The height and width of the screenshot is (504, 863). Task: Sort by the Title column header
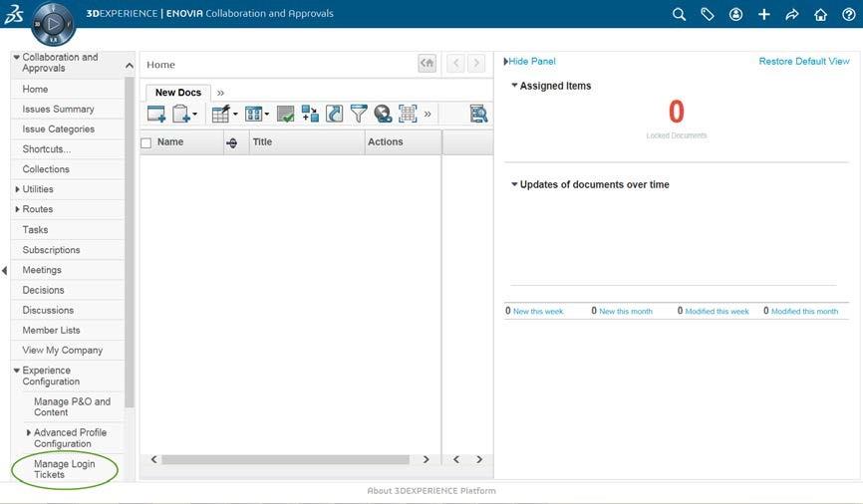[x=262, y=142]
